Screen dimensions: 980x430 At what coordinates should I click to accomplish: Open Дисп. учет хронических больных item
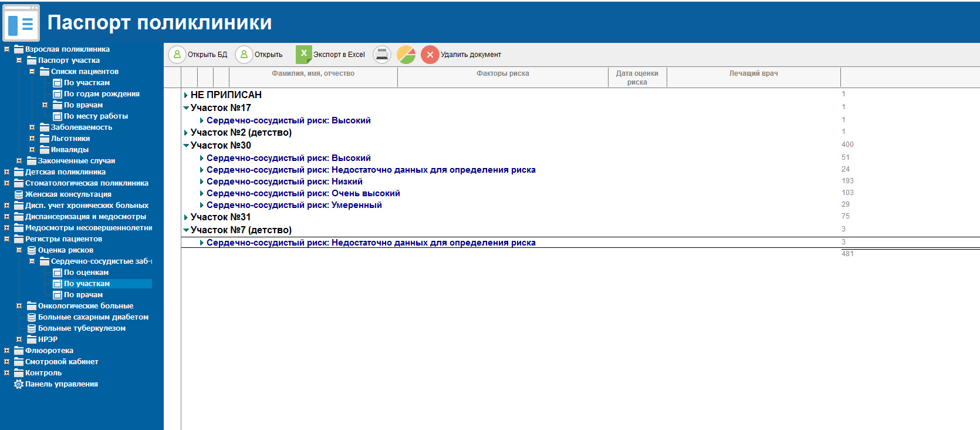(x=86, y=206)
